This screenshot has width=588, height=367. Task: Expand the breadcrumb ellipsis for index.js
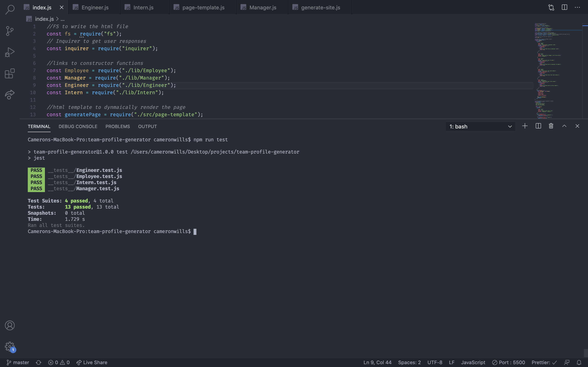tap(62, 19)
